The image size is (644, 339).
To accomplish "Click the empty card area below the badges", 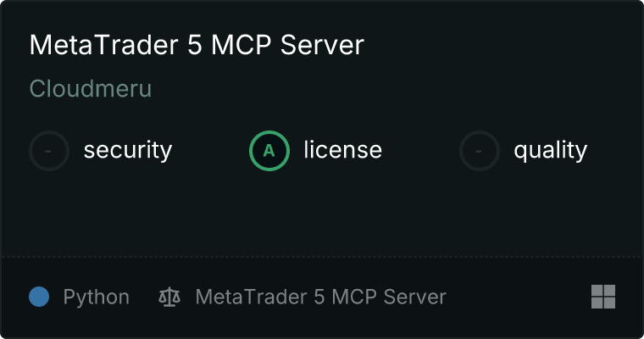I will pos(322,214).
